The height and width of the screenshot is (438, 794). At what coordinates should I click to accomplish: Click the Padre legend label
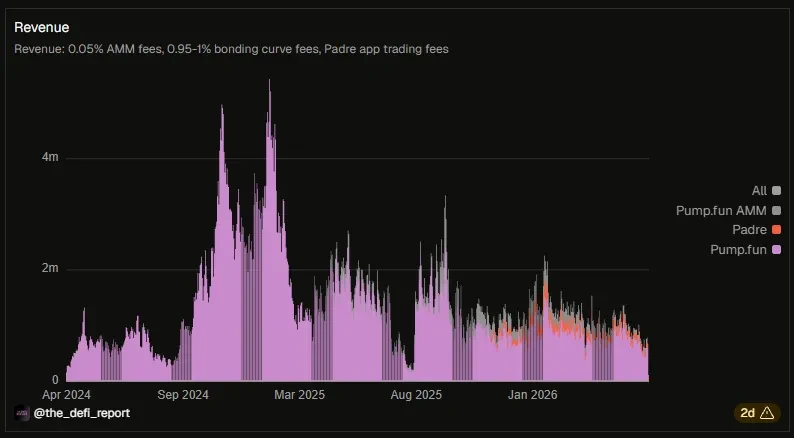click(749, 230)
